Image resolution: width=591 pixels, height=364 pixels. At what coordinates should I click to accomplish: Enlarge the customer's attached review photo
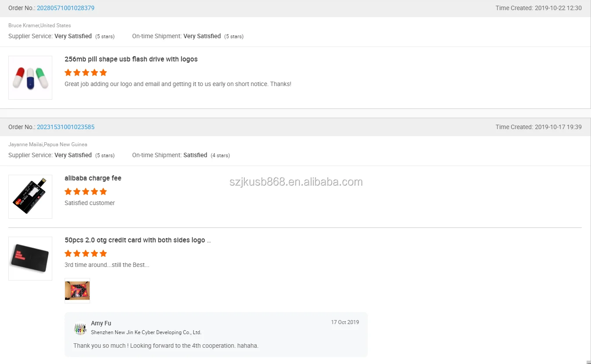[77, 290]
